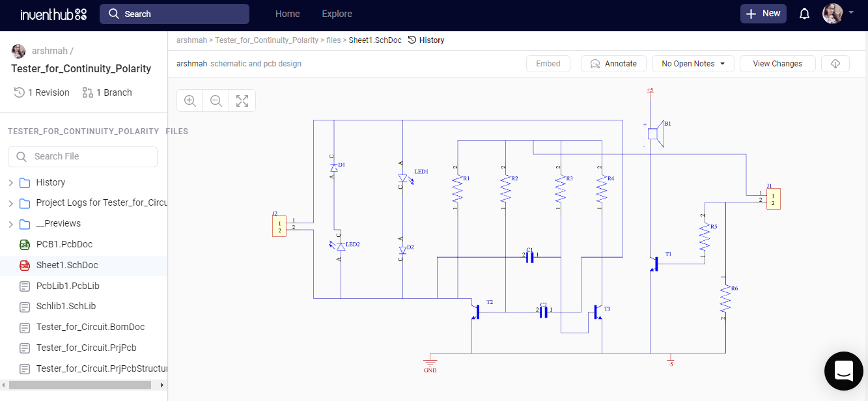The width and height of the screenshot is (868, 401).
Task: Click the 1 Revision history icon
Action: (x=19, y=92)
